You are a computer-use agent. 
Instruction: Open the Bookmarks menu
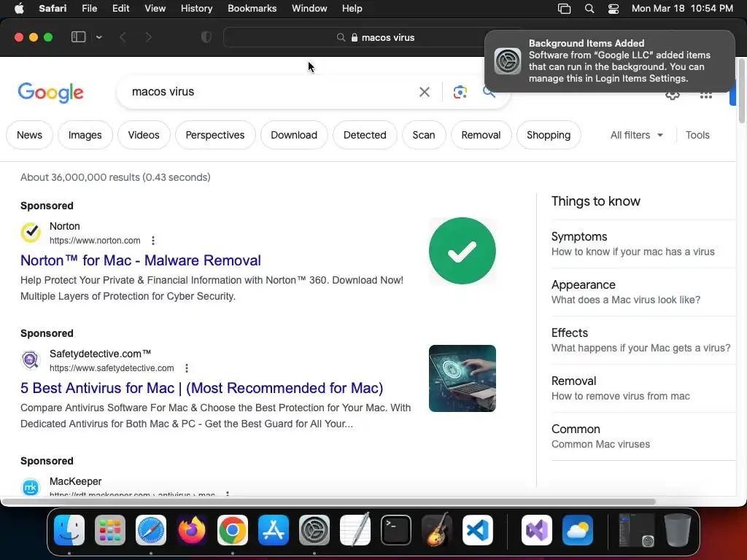[252, 8]
